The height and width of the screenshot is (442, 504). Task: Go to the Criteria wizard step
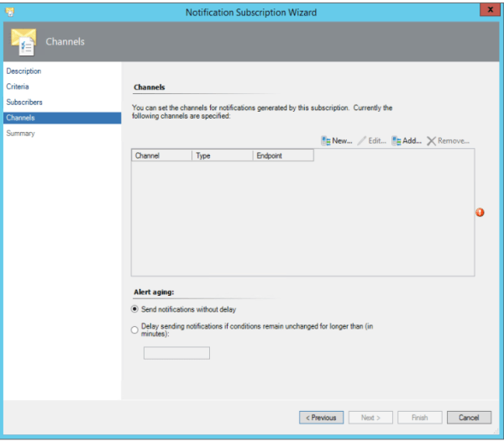point(18,87)
